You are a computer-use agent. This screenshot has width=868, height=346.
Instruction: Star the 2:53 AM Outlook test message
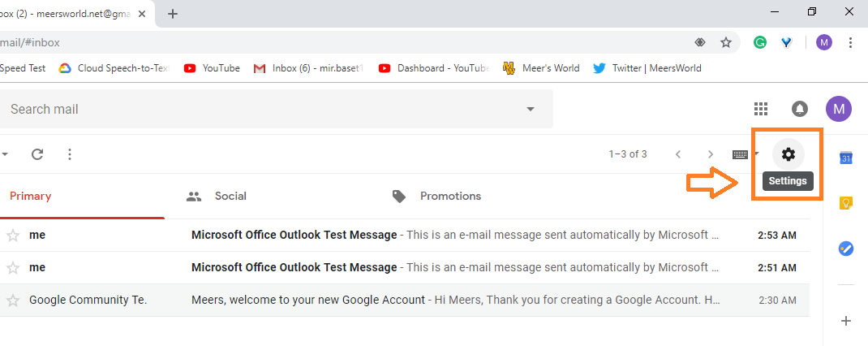pos(13,236)
